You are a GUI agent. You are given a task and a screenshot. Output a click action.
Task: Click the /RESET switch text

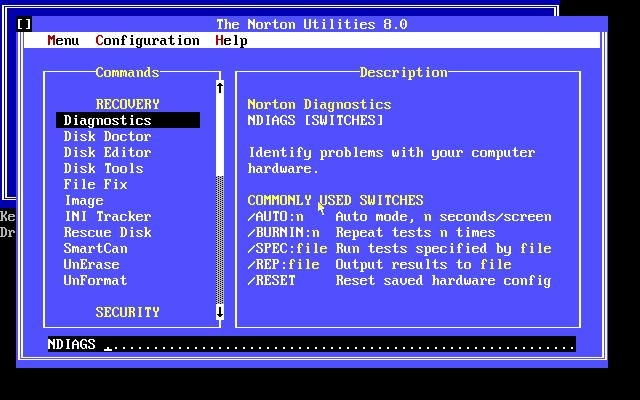[x=271, y=280]
